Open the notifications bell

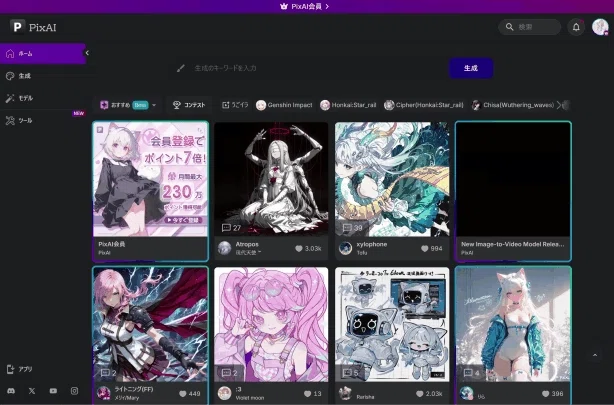[x=576, y=27]
